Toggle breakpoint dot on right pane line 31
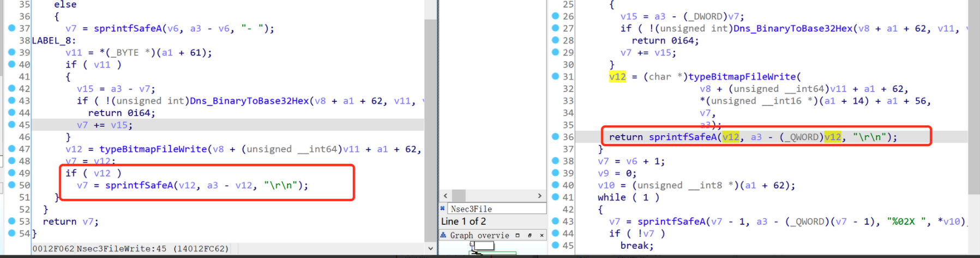 [555, 76]
